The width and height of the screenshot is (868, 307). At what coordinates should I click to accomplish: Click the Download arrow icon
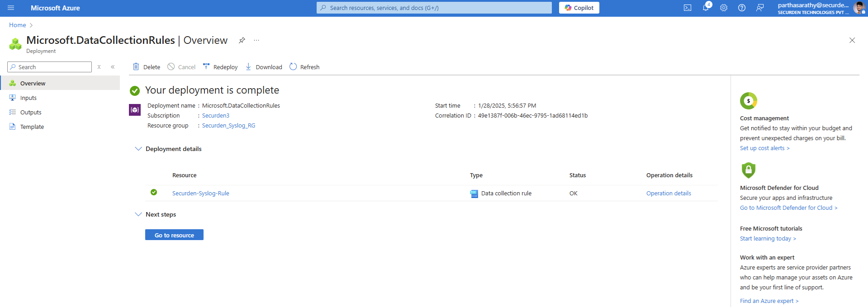[x=248, y=66]
